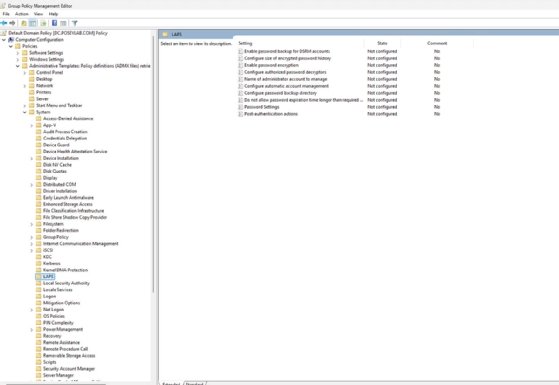559x385 pixels.
Task: Open the blue Help icon in toolbar
Action: click(x=54, y=23)
